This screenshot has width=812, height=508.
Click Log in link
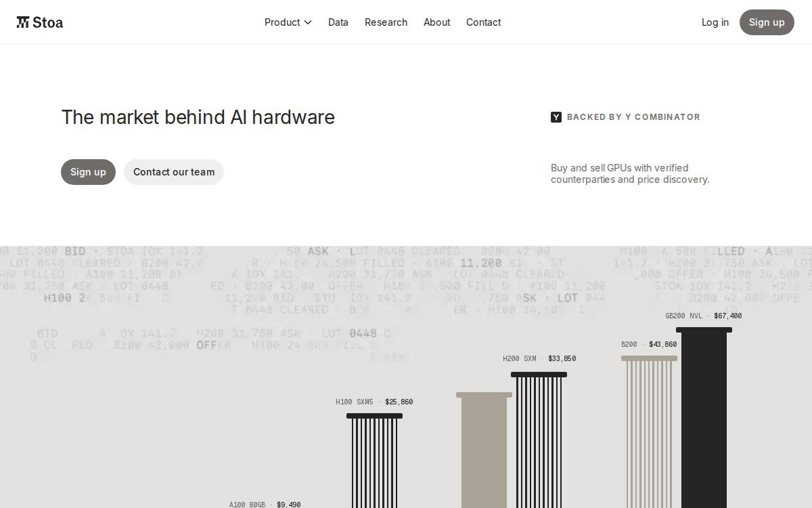pyautogui.click(x=715, y=22)
